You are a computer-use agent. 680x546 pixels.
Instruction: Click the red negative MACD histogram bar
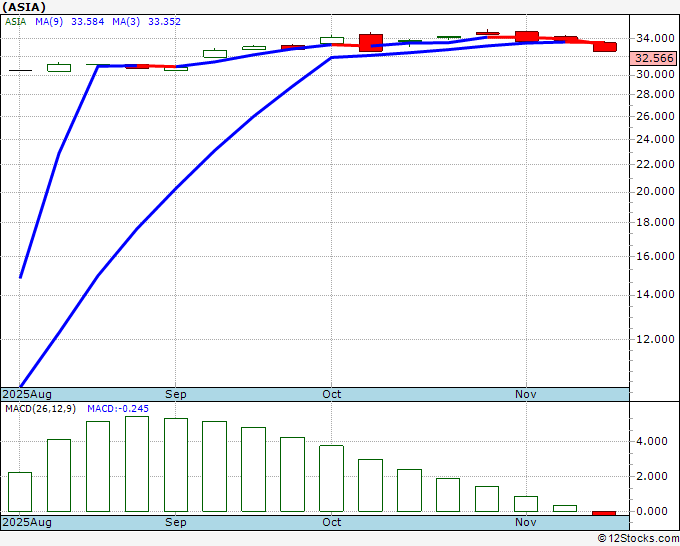pos(604,513)
